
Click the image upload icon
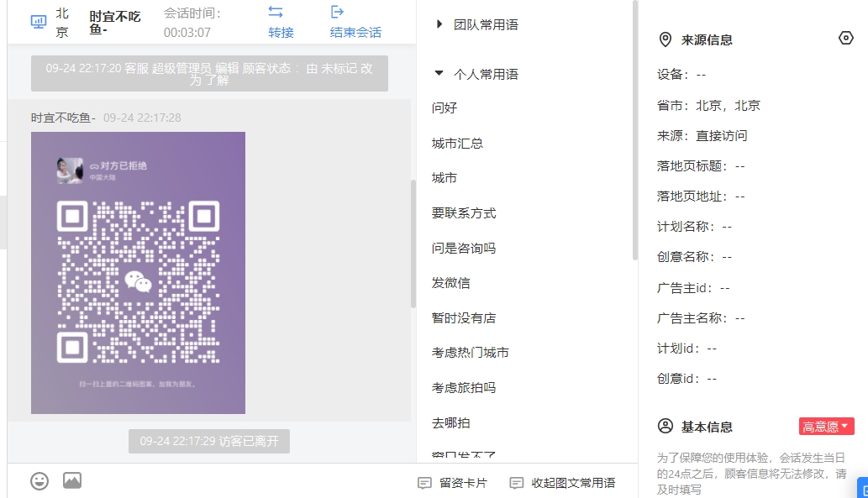(72, 480)
